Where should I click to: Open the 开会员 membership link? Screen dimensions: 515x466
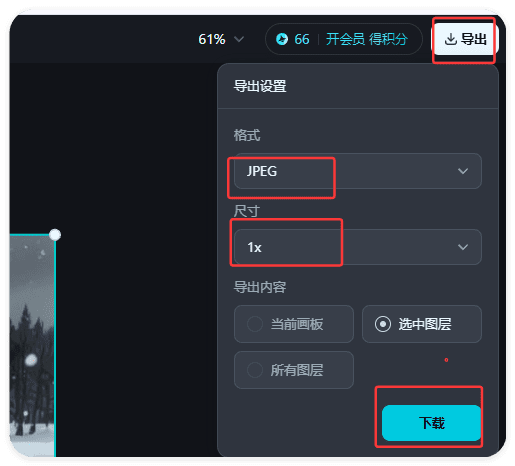click(345, 39)
